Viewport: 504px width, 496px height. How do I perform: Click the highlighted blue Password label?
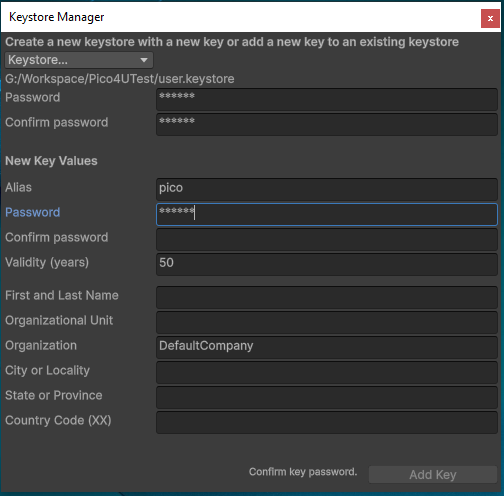tap(33, 212)
